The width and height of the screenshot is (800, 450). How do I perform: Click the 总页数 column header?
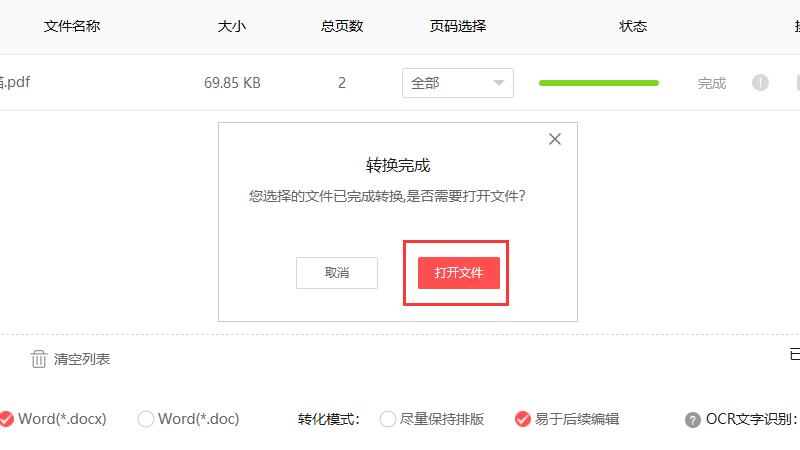click(342, 26)
